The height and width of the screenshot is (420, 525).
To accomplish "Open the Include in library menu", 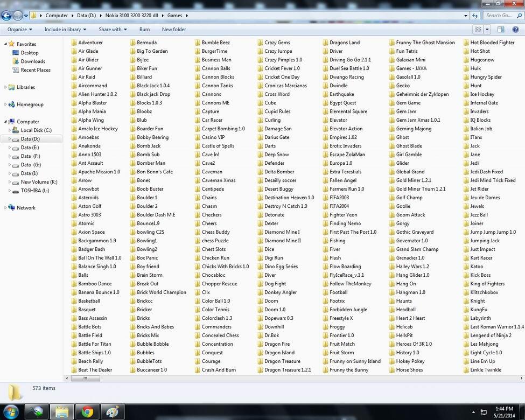I will pos(65,30).
